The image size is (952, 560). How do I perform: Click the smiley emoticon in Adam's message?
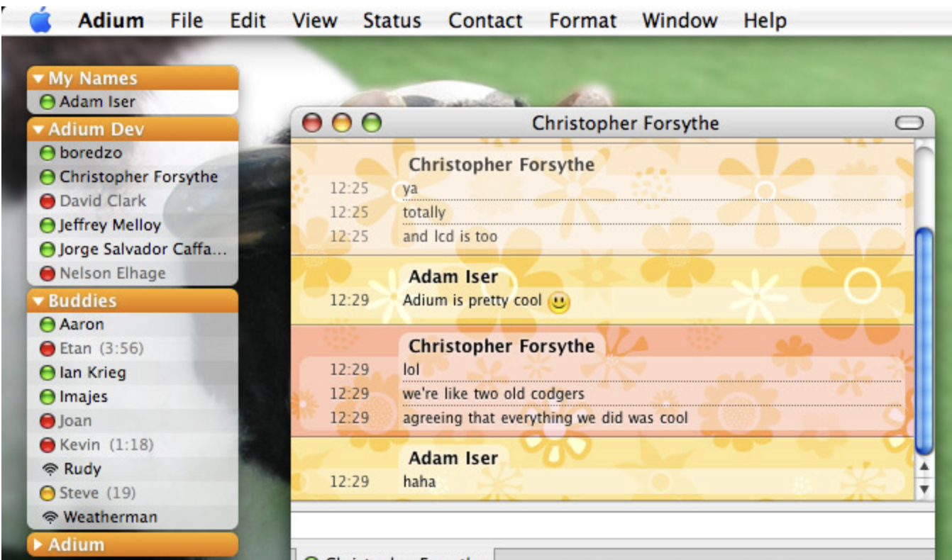(559, 302)
